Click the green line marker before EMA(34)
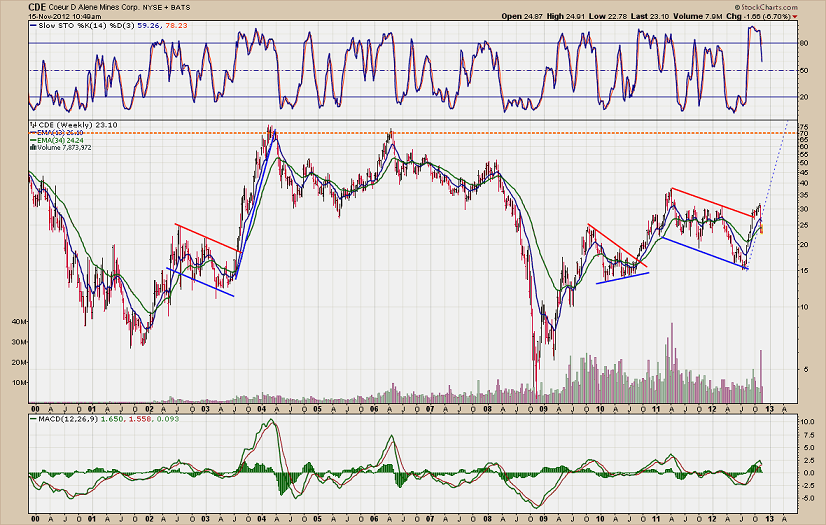The width and height of the screenshot is (826, 525). (33, 141)
